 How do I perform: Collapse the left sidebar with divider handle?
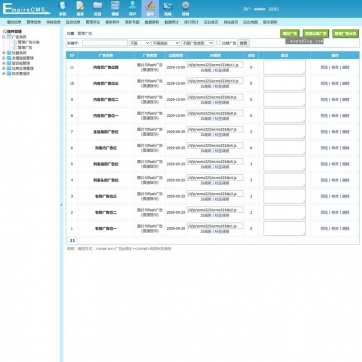[61, 205]
